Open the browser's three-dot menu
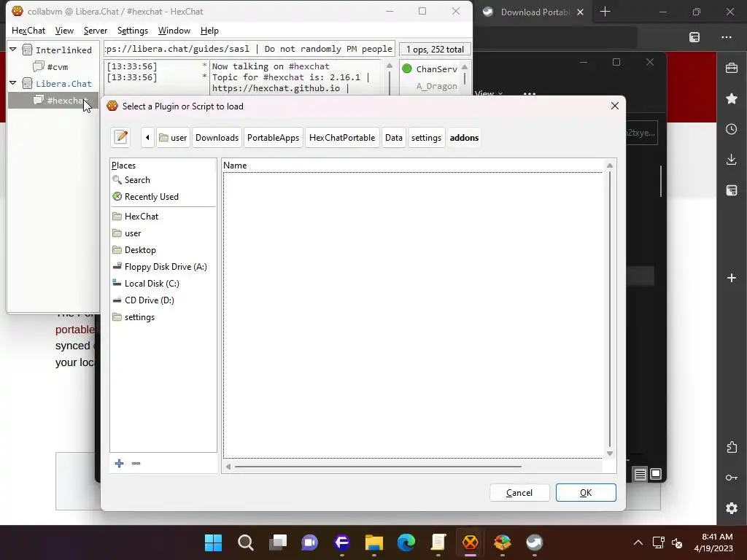Screen dimensions: 747x560 pyautogui.click(x=726, y=37)
